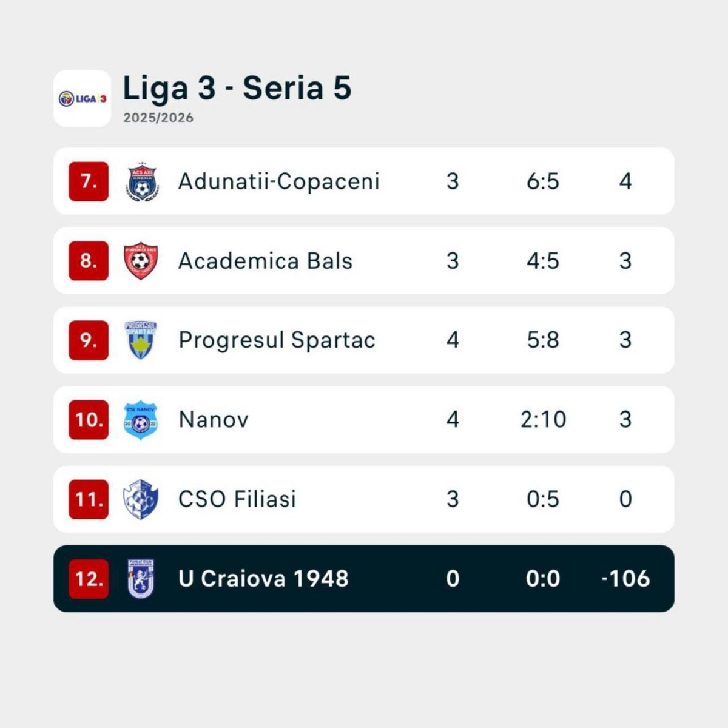
Task: Click the U Craiova 1948 club crest
Action: coord(141,579)
